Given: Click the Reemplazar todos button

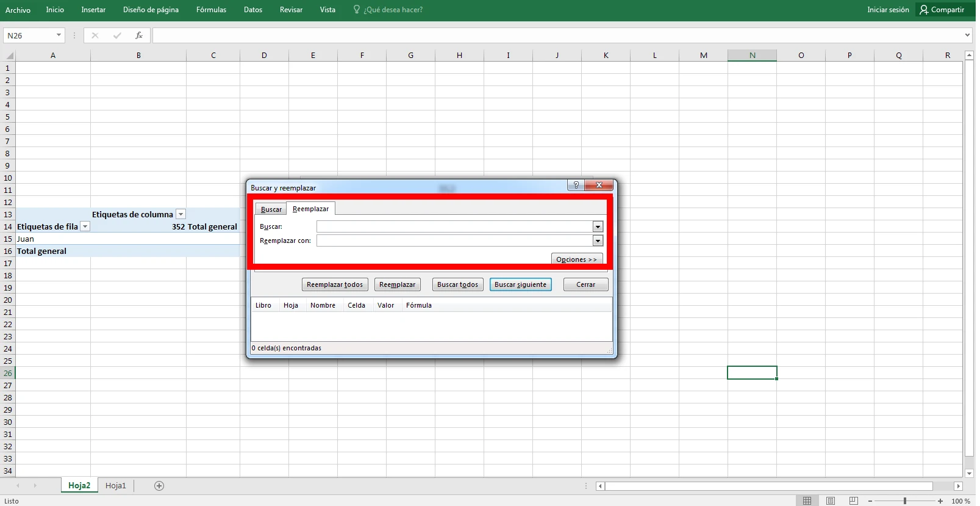Looking at the screenshot, I should point(335,284).
